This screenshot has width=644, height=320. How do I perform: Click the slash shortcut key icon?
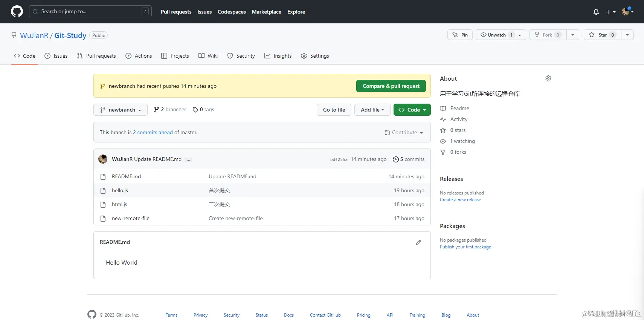point(145,12)
